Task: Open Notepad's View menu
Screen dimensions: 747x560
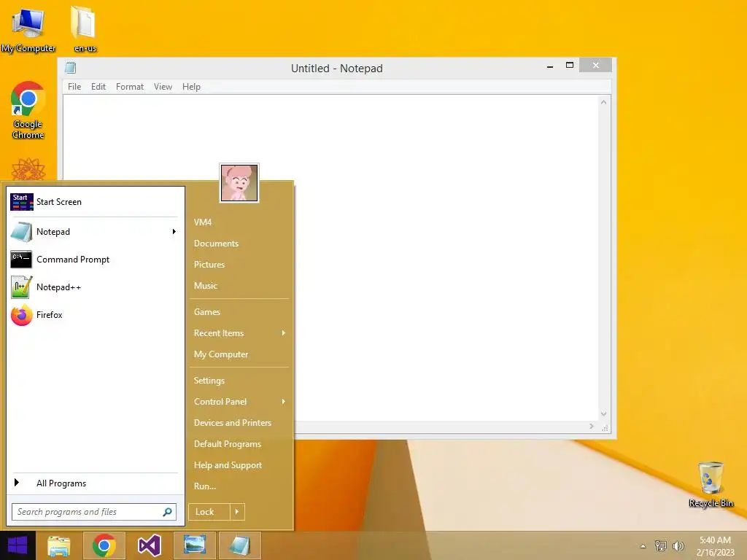Action: coord(163,87)
